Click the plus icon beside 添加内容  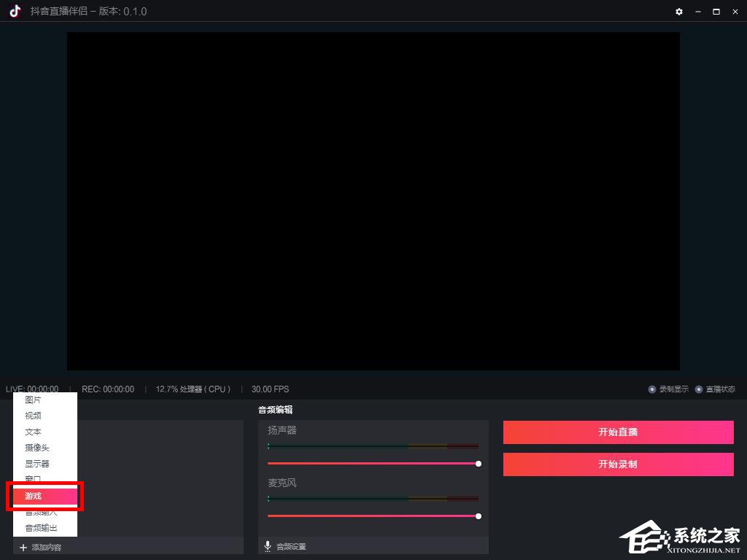click(23, 548)
